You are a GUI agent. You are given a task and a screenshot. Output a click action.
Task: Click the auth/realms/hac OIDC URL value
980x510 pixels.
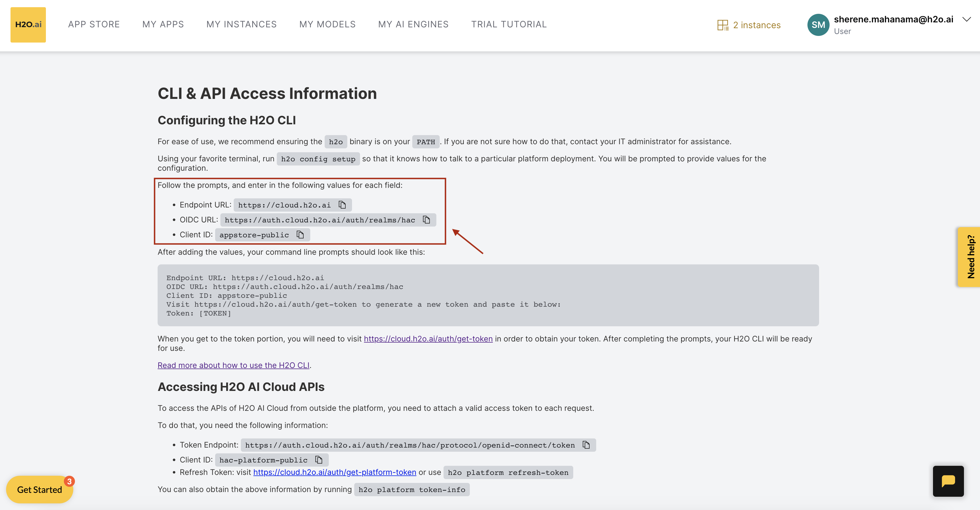(320, 220)
